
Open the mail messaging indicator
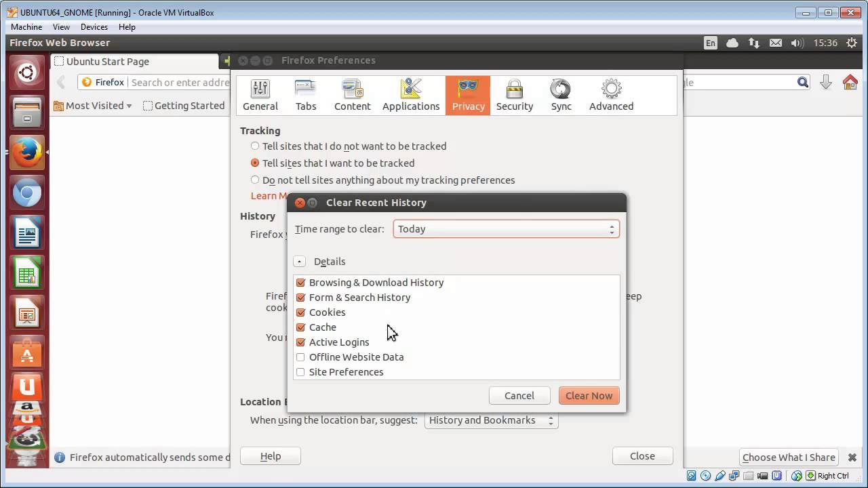(x=776, y=43)
